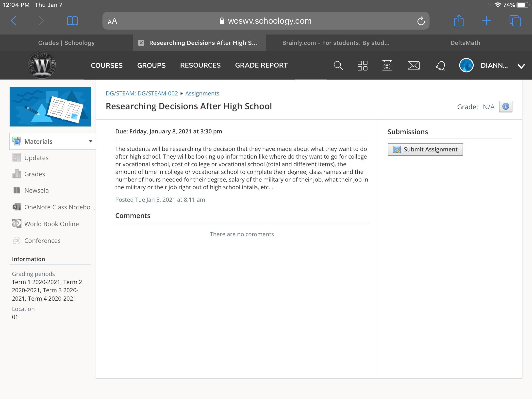Reload the page with refresh icon
Screen dimensions: 532x399
(421, 21)
